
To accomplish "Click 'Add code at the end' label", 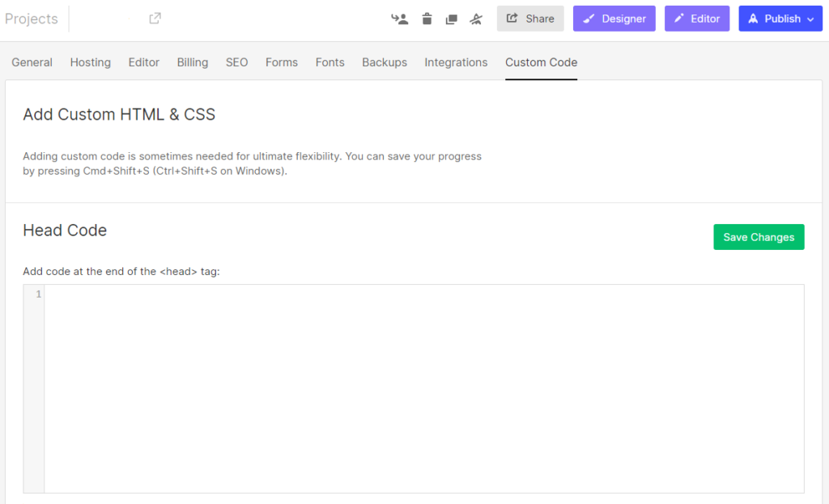I will 121,272.
